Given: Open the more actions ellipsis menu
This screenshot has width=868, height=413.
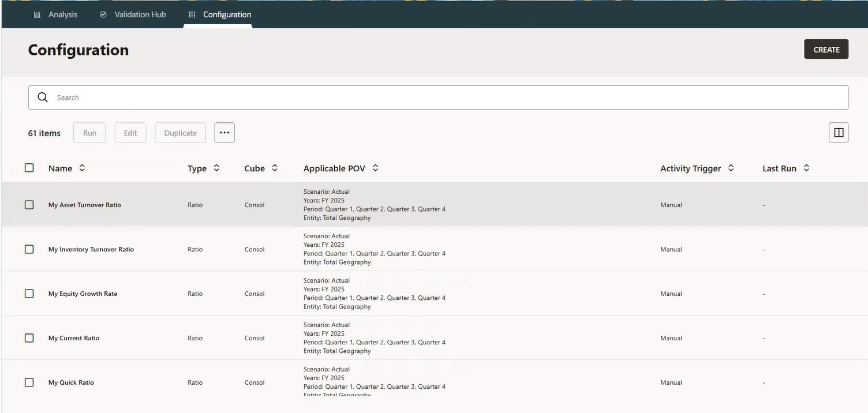Looking at the screenshot, I should click(x=225, y=133).
